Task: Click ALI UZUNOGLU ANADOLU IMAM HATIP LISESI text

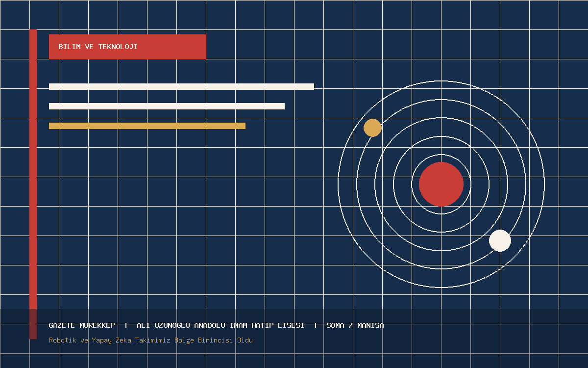Action: pos(220,325)
